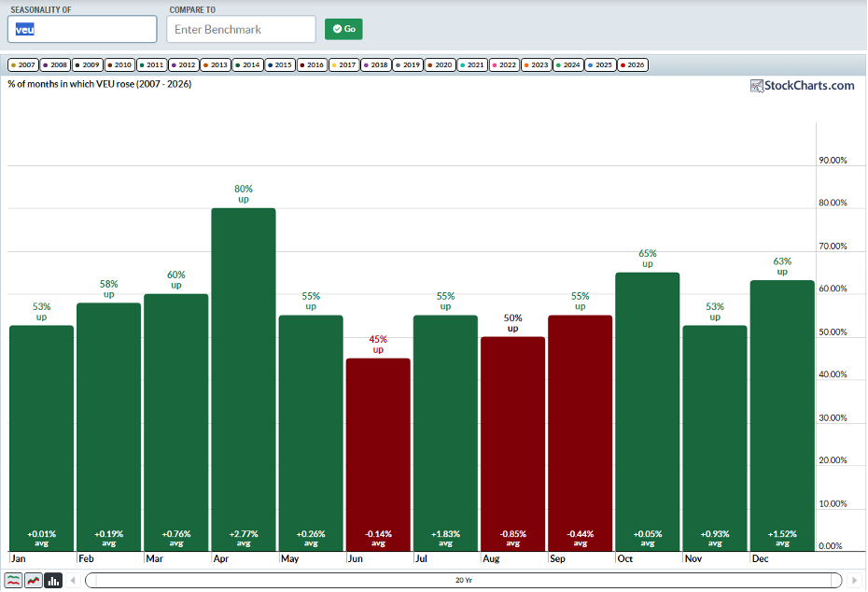The image size is (868, 592).
Task: Click the StockCharts.com logo
Action: click(802, 86)
